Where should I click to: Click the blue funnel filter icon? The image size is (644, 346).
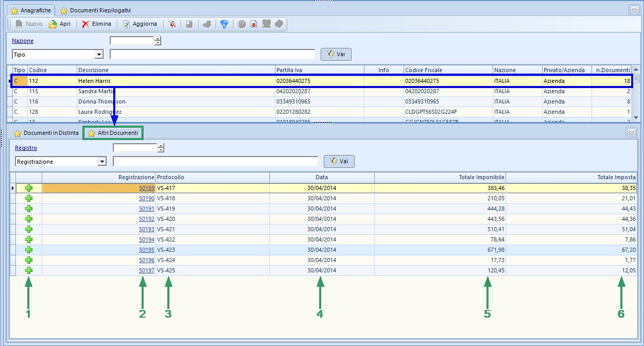(x=224, y=24)
